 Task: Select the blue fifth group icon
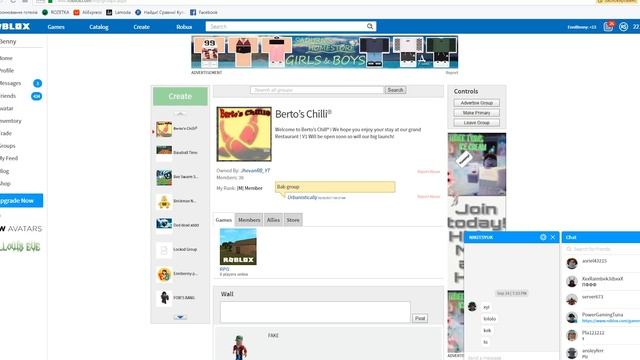[x=164, y=225]
